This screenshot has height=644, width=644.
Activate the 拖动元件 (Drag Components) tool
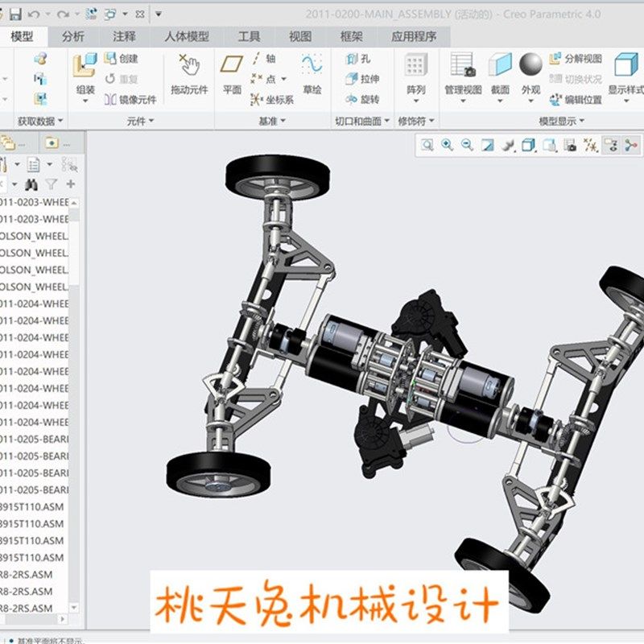pyautogui.click(x=189, y=72)
